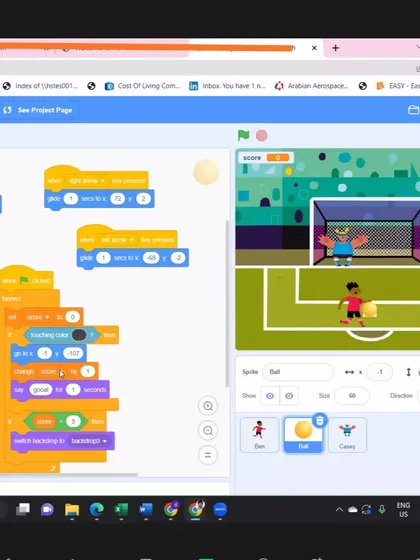The height and width of the screenshot is (560, 420).
Task: Zoom in the code workspace
Action: point(208,406)
